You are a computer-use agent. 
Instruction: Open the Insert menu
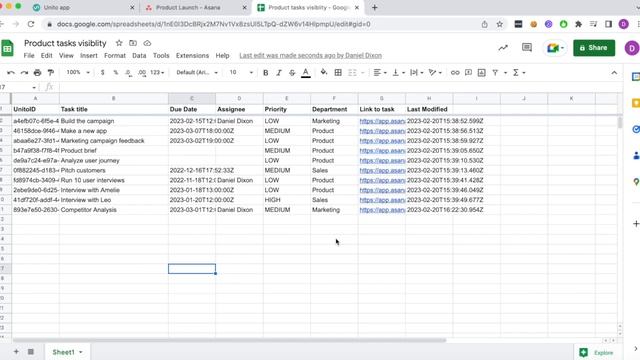tap(89, 56)
